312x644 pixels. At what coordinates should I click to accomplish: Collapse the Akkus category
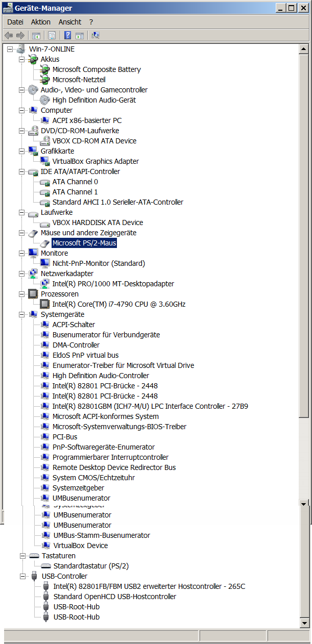coord(21,59)
